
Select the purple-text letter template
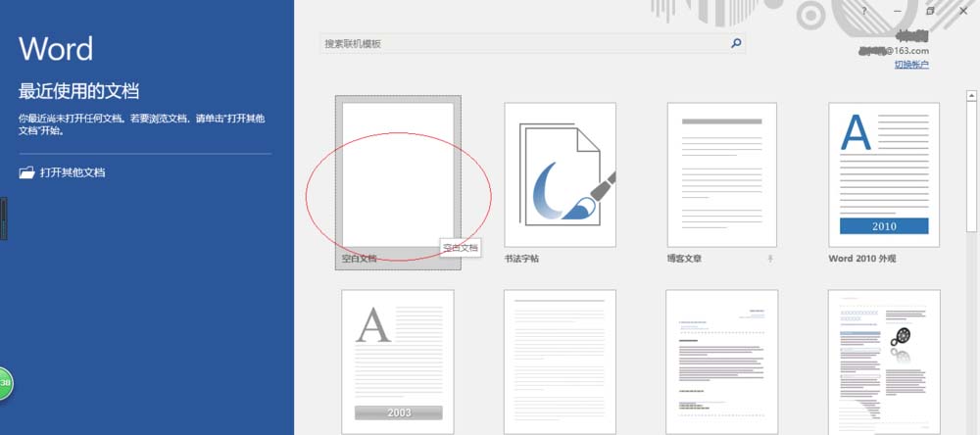click(x=722, y=362)
